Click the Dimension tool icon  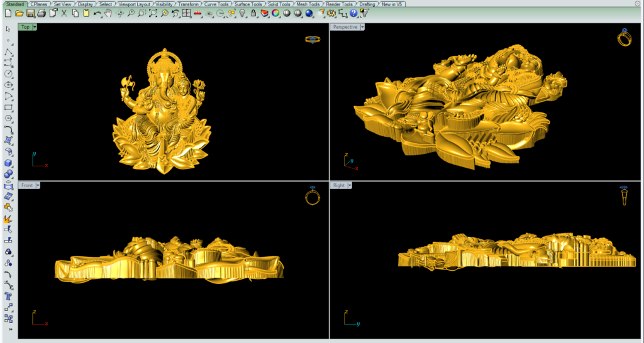(343, 14)
